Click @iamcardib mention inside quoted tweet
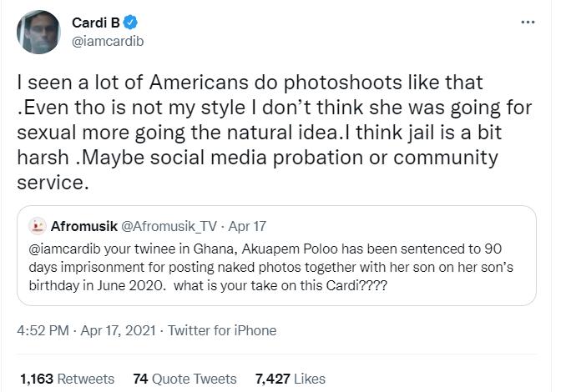 (x=63, y=248)
